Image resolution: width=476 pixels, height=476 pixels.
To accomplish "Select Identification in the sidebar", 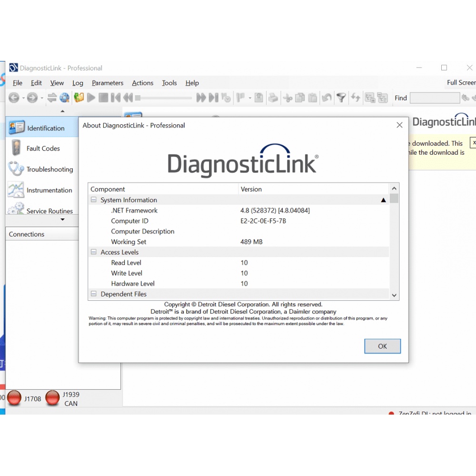I will [x=42, y=128].
